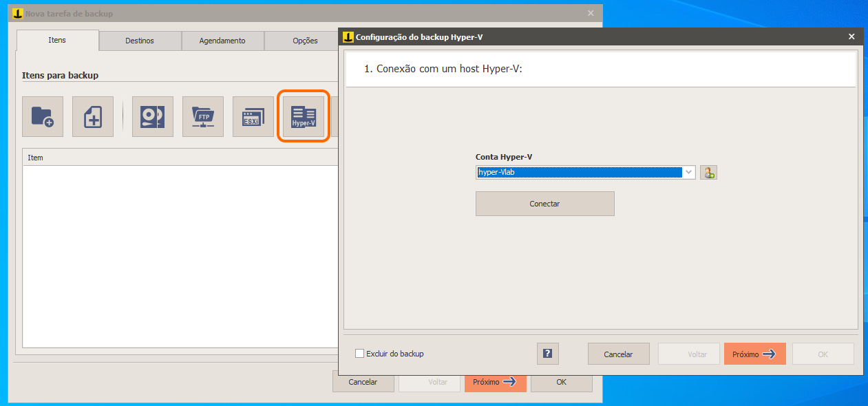
Task: Add FTP download item
Action: pyautogui.click(x=203, y=117)
